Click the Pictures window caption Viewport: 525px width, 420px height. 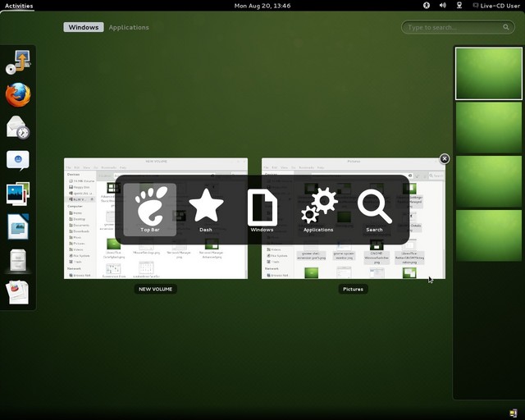pos(353,289)
